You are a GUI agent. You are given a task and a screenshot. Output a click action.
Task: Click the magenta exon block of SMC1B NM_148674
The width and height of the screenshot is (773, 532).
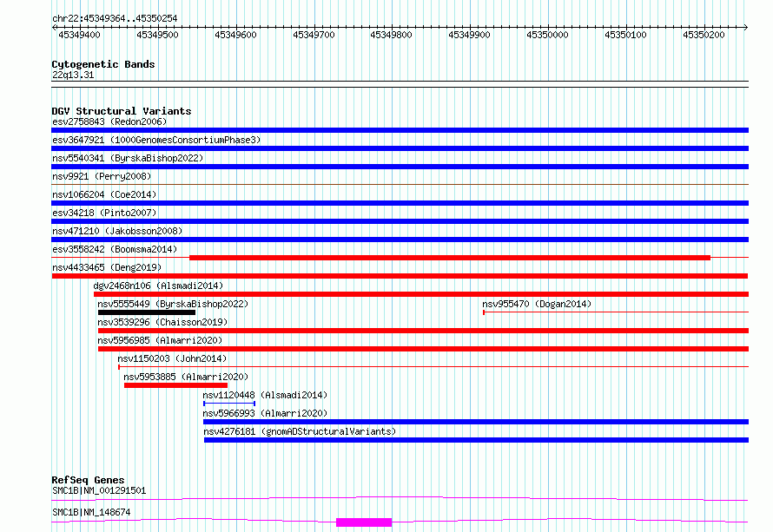[x=364, y=522]
